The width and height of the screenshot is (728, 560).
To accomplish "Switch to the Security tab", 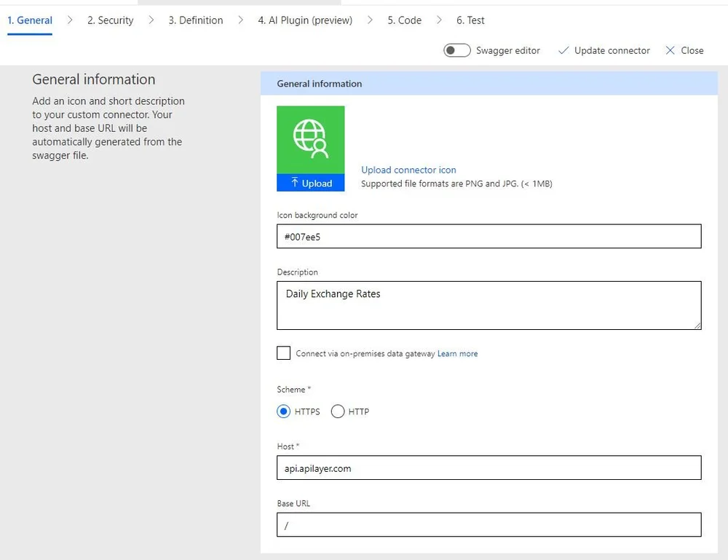I will 110,20.
